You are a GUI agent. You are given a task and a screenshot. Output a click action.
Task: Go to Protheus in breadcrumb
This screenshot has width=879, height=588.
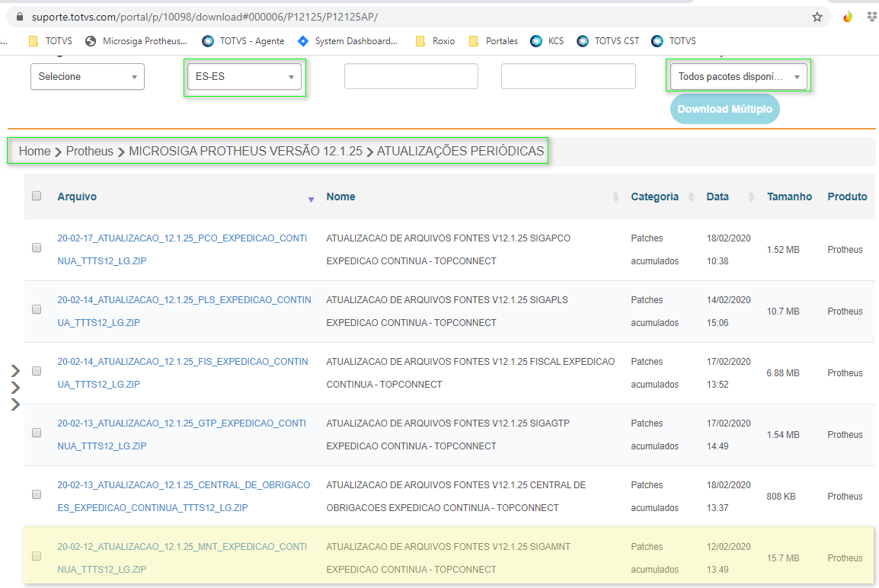pyautogui.click(x=90, y=151)
